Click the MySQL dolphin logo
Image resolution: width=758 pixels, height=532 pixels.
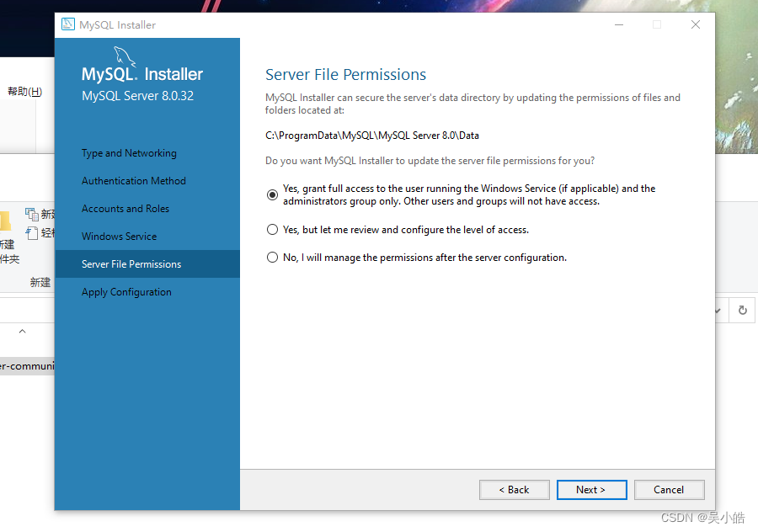[125, 56]
